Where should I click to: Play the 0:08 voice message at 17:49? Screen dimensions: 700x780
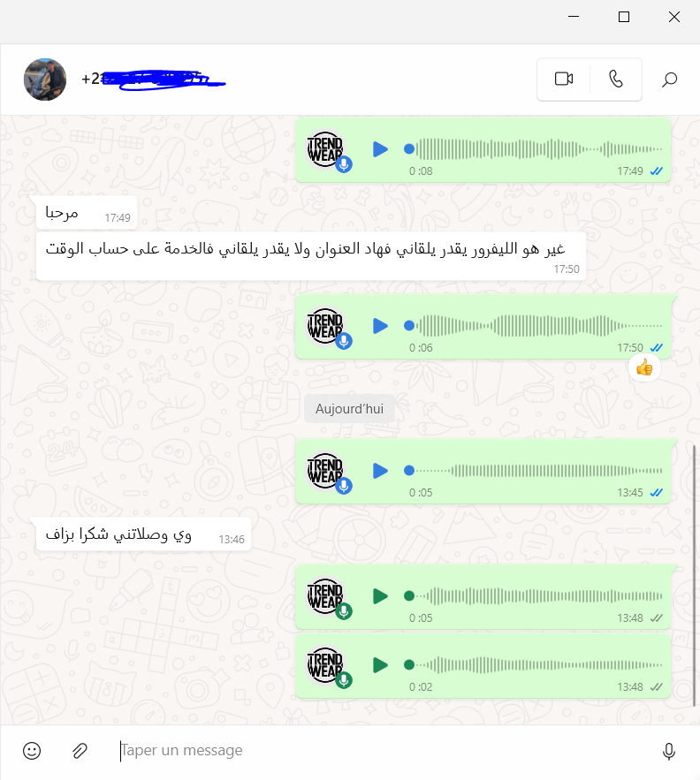380,149
